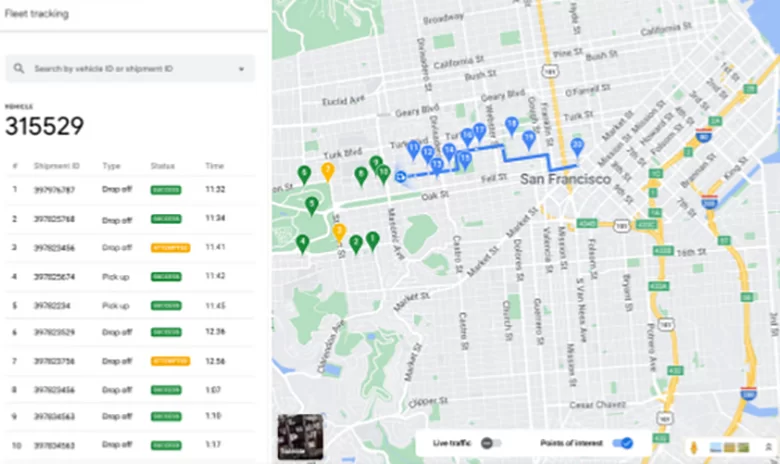Click the Fleet tracking title

pyautogui.click(x=36, y=13)
